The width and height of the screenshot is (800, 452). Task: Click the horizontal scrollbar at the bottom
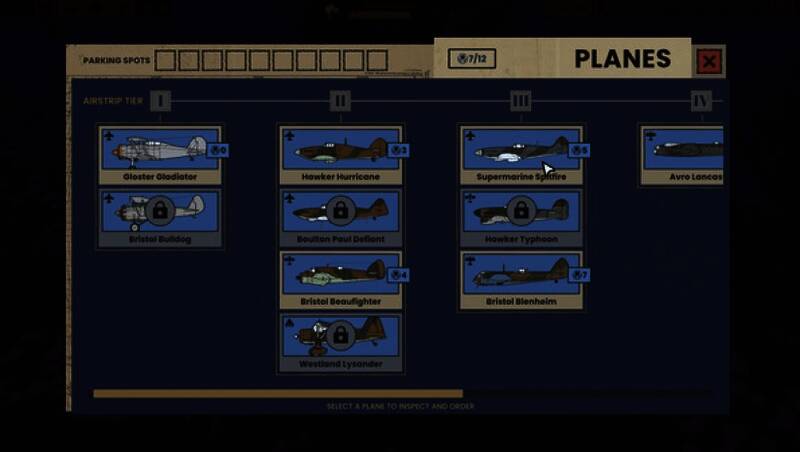point(278,394)
